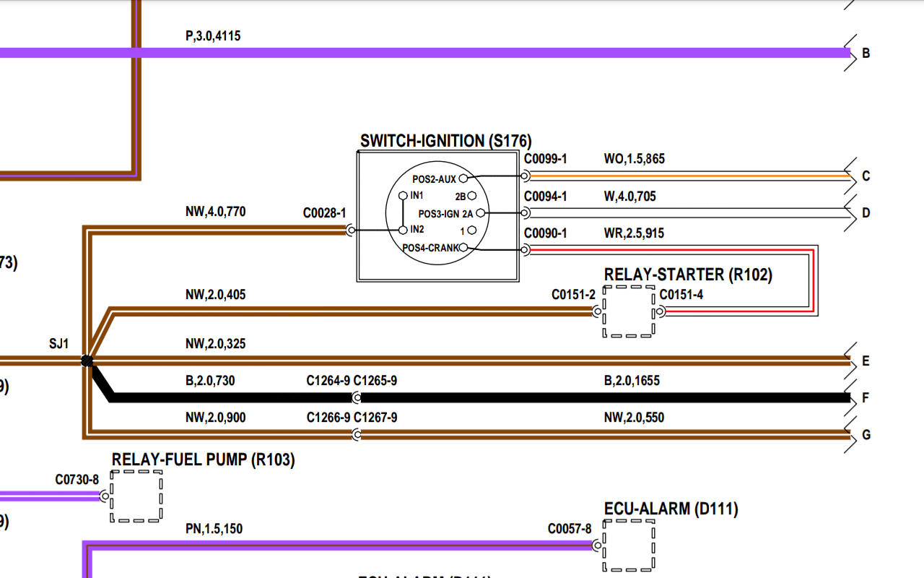Select wire label P,3.0,4115
The image size is (924, 578).
point(213,36)
